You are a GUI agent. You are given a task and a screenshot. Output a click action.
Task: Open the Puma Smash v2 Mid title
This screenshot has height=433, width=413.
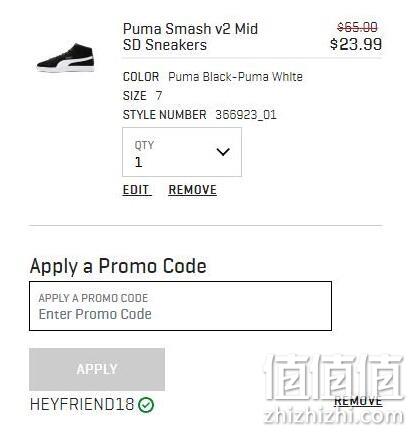coord(190,37)
